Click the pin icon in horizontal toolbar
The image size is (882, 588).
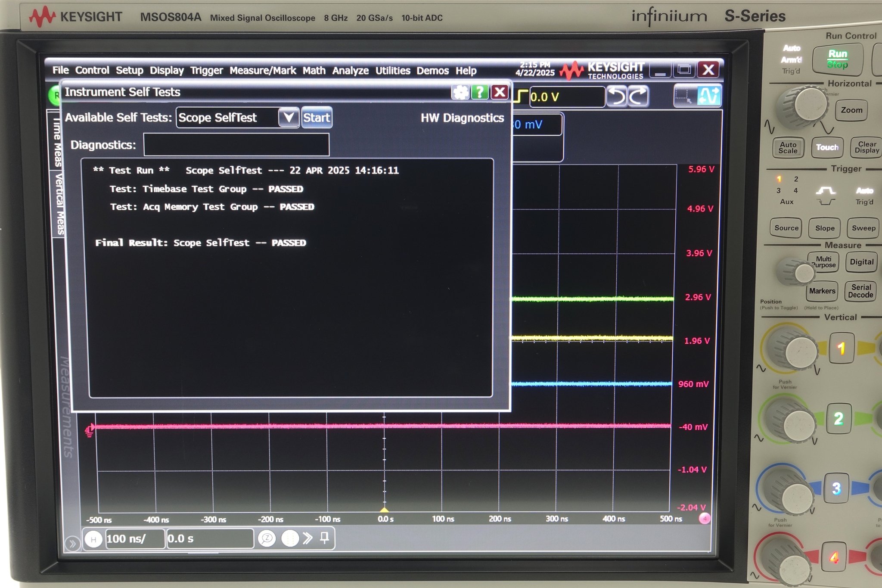coord(325,538)
